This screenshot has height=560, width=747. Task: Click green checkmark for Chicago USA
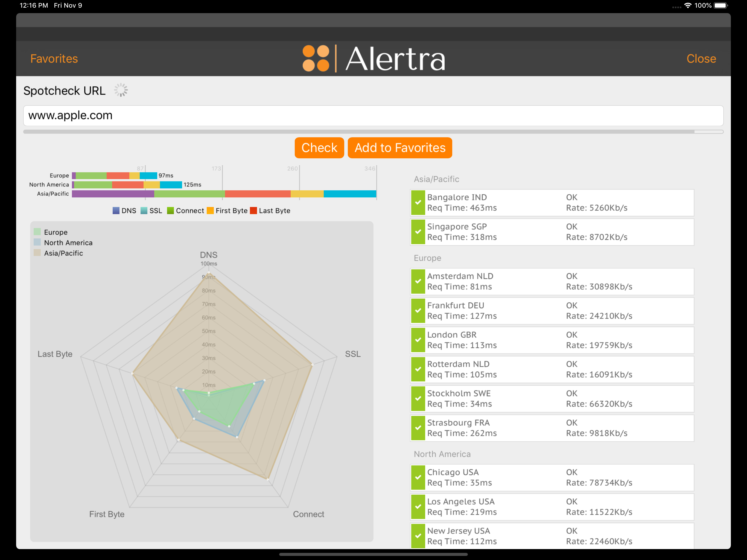pyautogui.click(x=418, y=477)
